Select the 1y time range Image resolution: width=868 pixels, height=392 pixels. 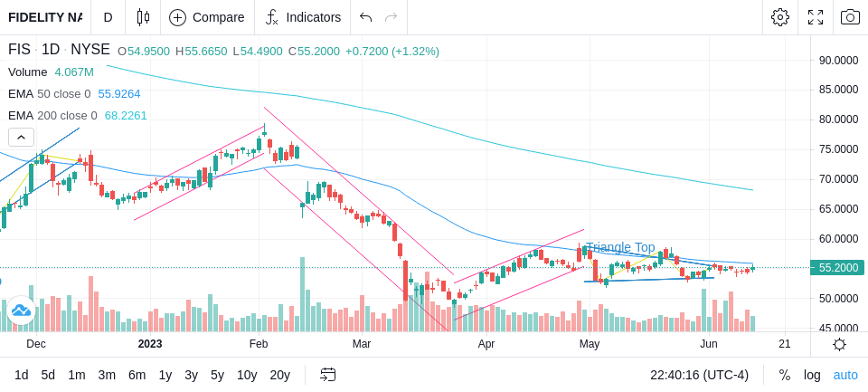tap(165, 376)
